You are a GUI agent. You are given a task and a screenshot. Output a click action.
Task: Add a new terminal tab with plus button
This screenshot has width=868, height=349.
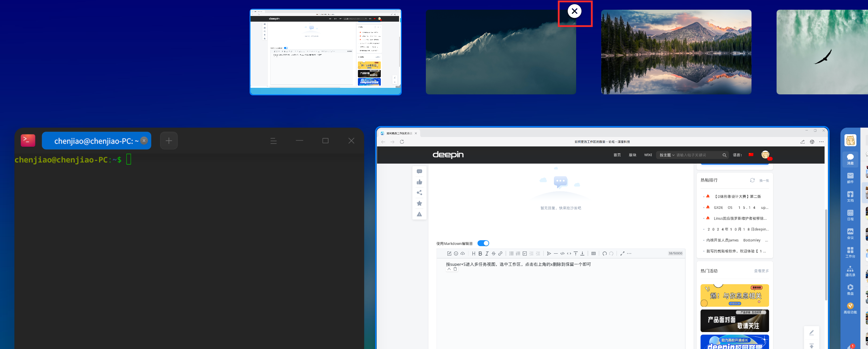click(x=169, y=141)
